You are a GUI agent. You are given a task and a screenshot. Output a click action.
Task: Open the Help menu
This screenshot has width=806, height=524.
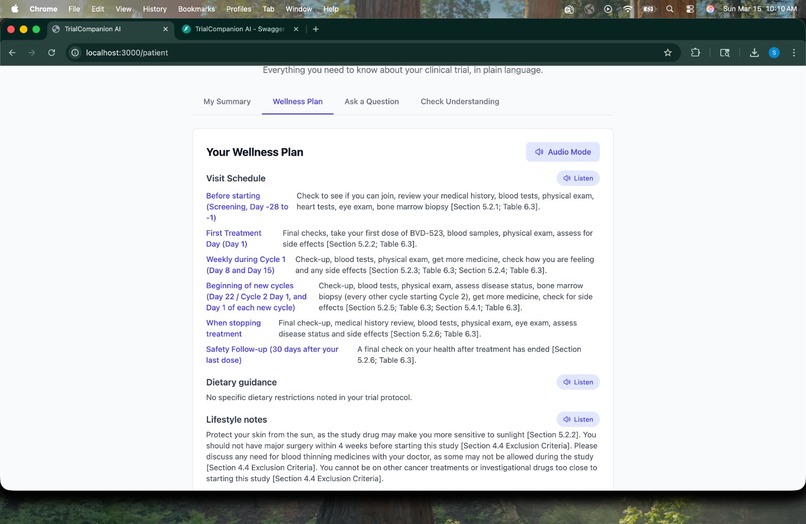click(331, 9)
